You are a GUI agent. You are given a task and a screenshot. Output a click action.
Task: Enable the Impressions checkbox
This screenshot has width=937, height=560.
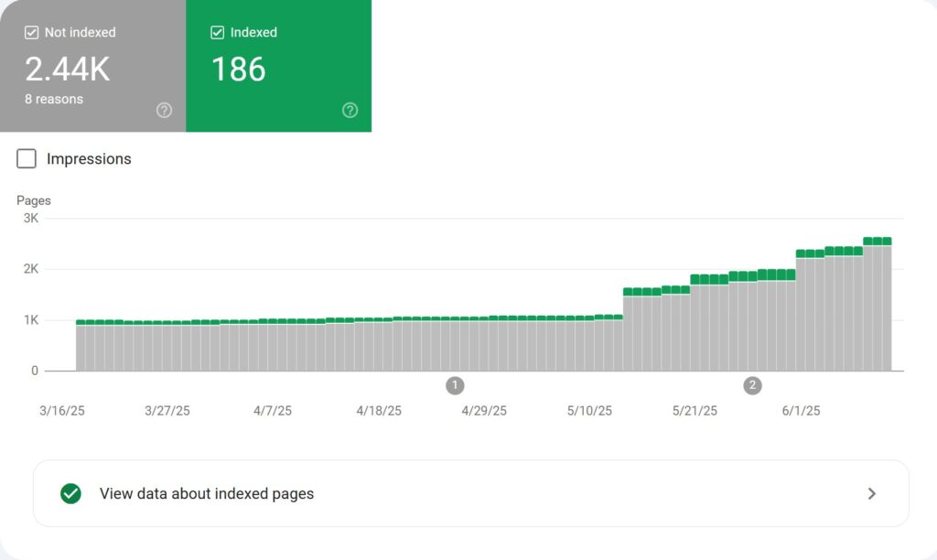(x=26, y=158)
